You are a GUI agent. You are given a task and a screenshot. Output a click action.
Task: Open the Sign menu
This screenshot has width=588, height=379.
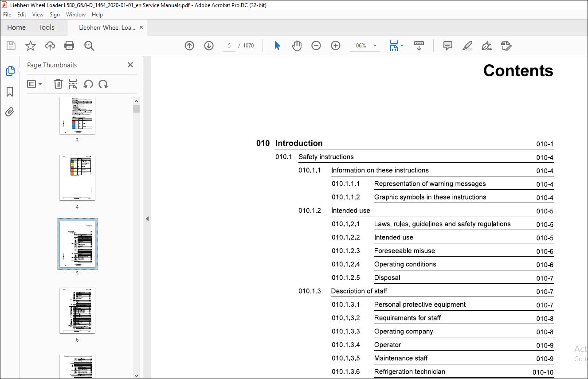click(x=55, y=15)
